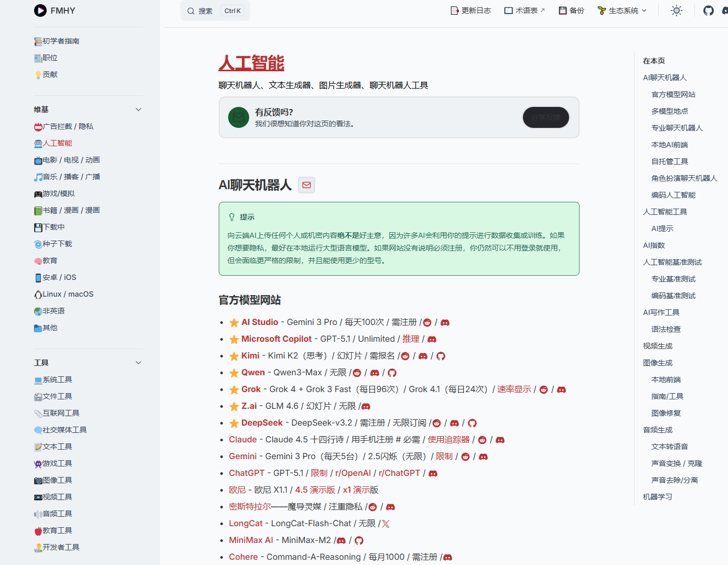Click the search box 搜索
Screen dimensions: 728x565
(215, 11)
